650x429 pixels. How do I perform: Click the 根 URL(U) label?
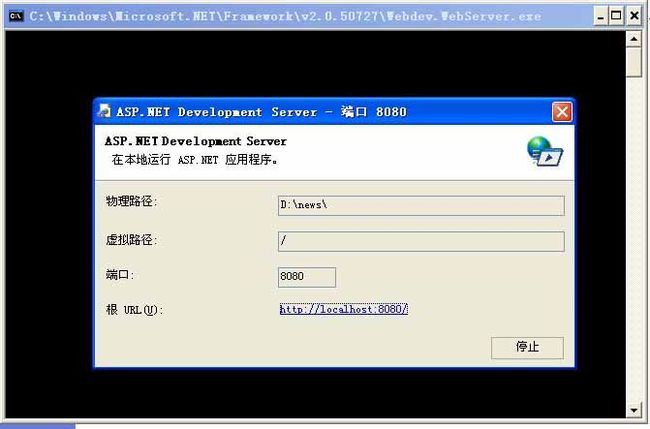pyautogui.click(x=134, y=309)
